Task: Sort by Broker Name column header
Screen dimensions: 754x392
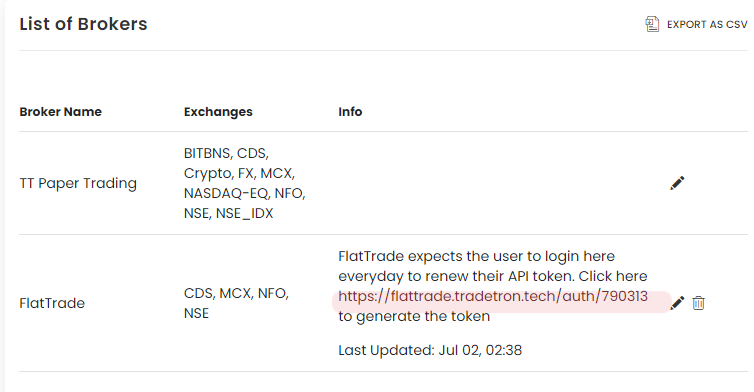Action: 61,112
